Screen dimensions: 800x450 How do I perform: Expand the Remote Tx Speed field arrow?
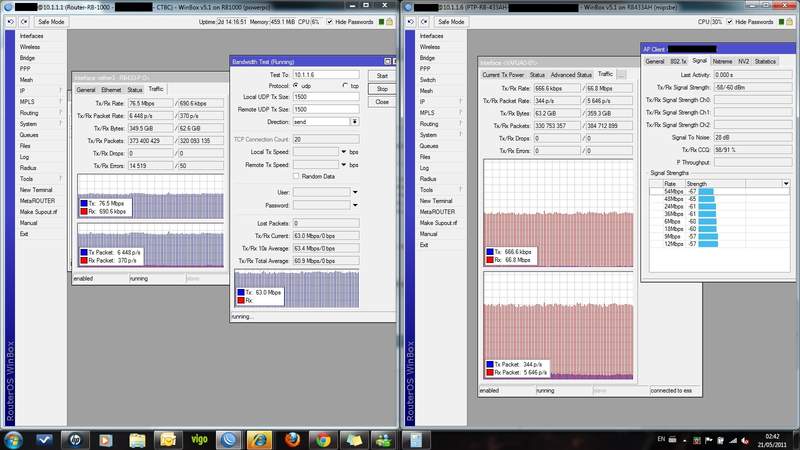click(343, 165)
